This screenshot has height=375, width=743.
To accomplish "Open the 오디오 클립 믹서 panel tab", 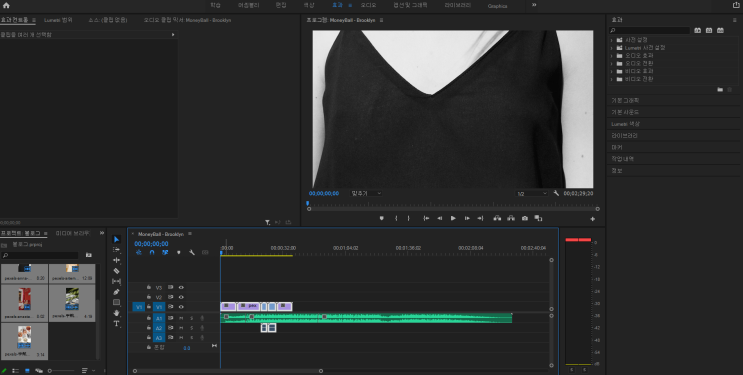I will coord(187,20).
